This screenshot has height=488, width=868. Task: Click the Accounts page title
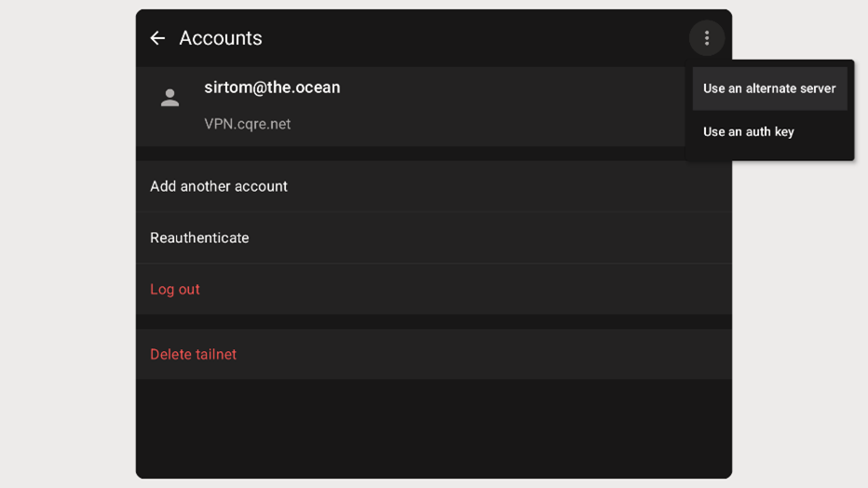click(x=221, y=38)
